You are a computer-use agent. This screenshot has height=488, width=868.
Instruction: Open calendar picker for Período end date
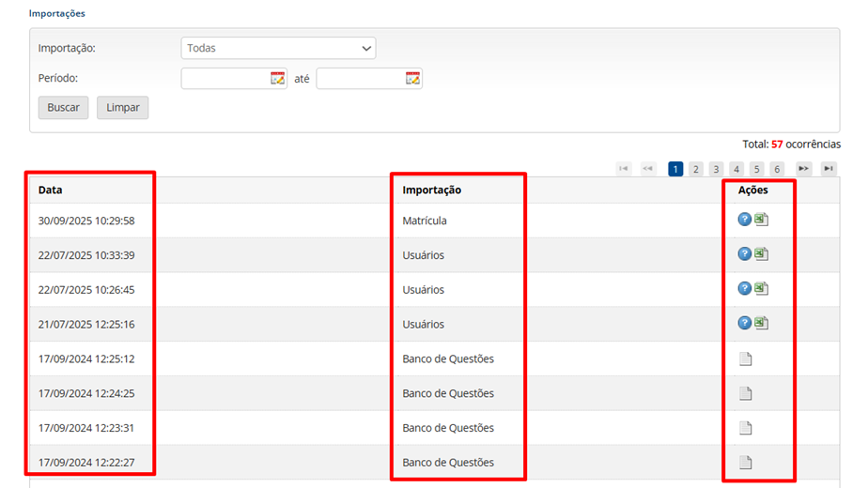coord(412,79)
